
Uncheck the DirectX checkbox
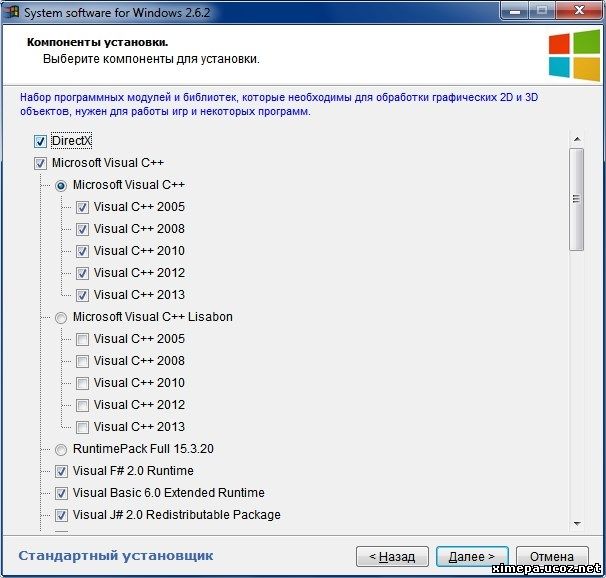(x=41, y=141)
